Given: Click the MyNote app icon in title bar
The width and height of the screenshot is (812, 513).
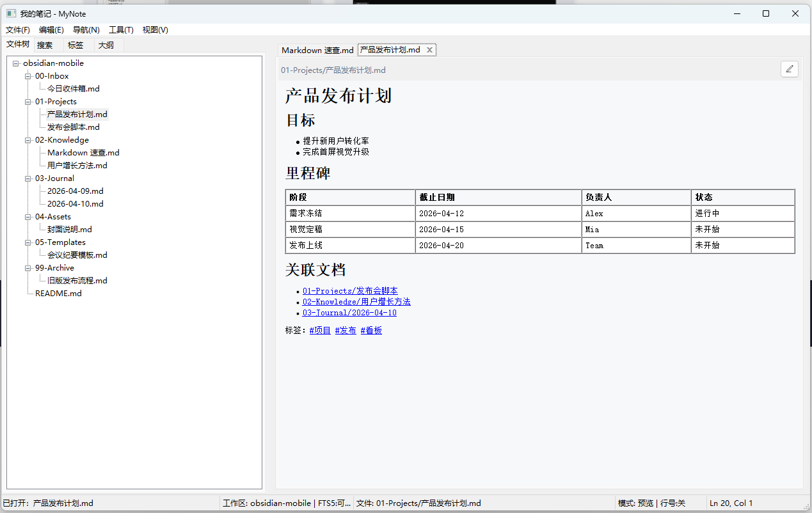Looking at the screenshot, I should 11,13.
